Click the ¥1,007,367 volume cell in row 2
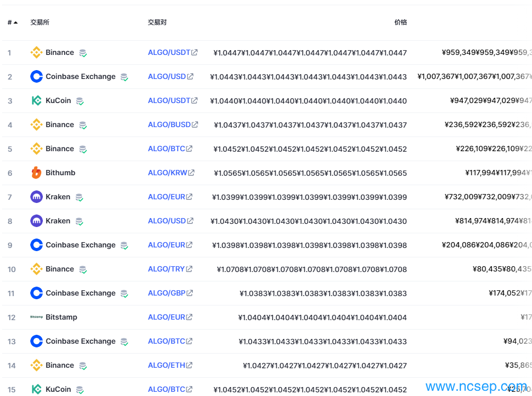Viewport: 532px width, 396px height. click(x=475, y=77)
